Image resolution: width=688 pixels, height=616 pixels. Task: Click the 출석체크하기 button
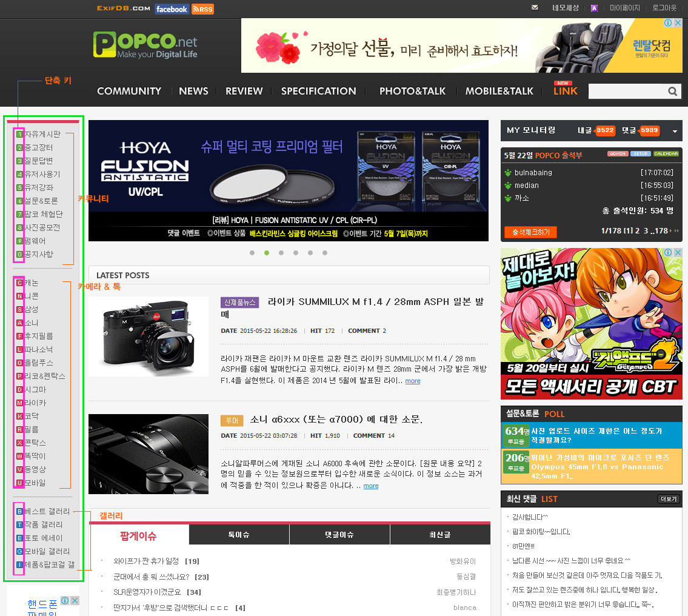pos(531,232)
